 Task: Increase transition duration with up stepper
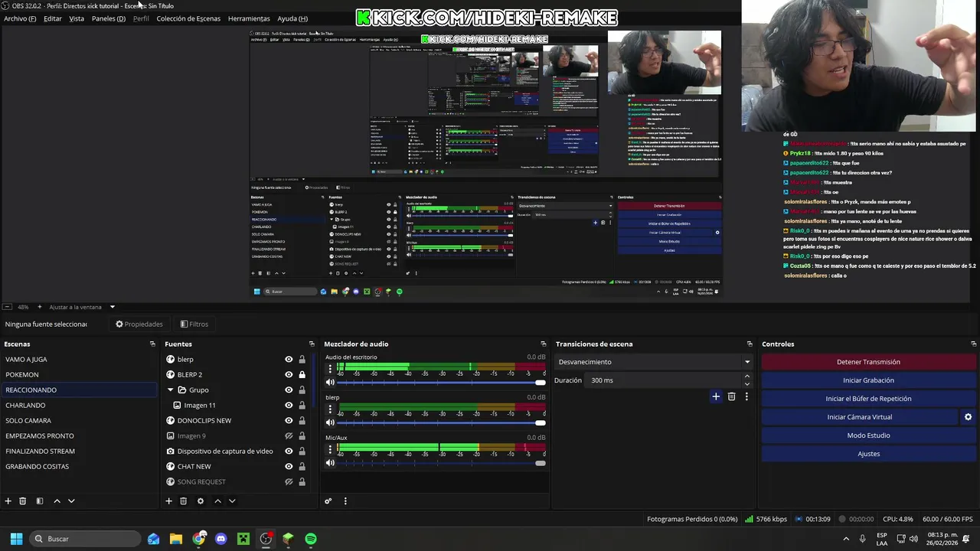[x=746, y=377]
